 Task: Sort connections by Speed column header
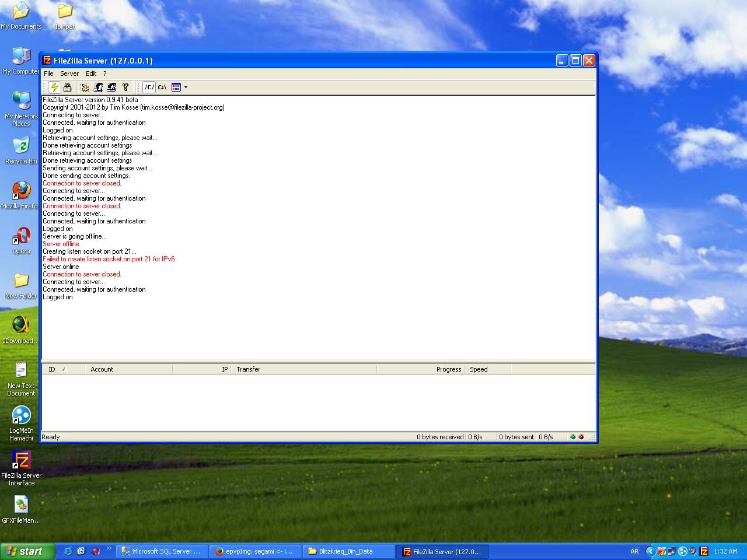487,369
